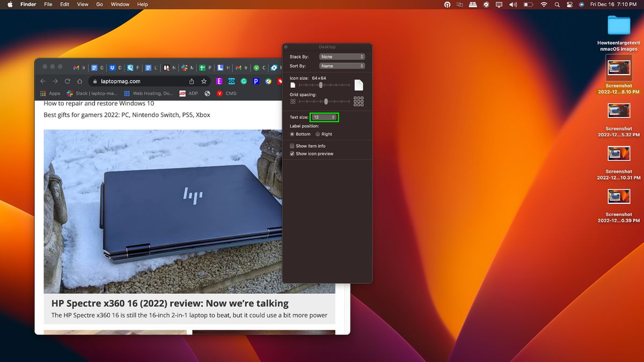Open the Finder menu
Viewport: 644px width, 362px height.
[x=28, y=4]
